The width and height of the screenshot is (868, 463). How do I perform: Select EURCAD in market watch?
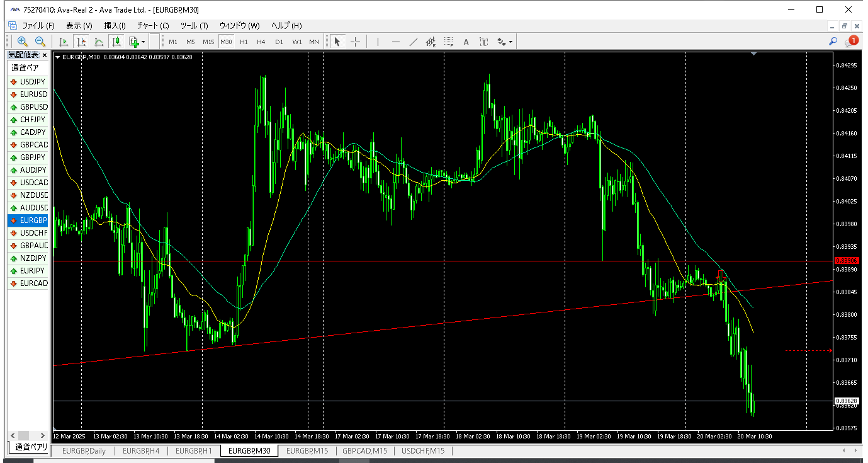coord(28,283)
